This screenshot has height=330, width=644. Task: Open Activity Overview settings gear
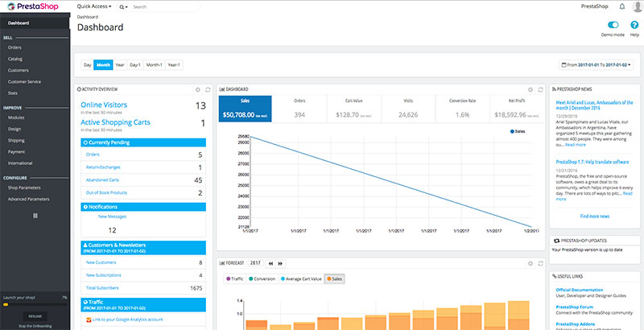197,89
